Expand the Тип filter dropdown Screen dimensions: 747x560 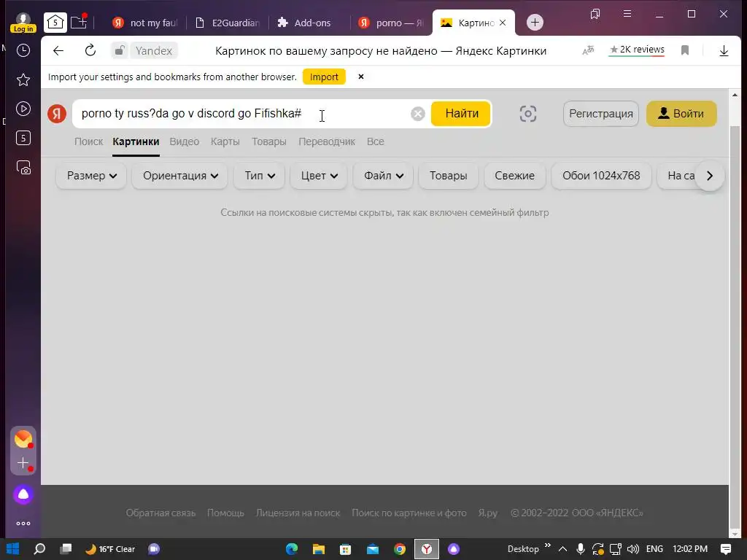click(x=259, y=176)
